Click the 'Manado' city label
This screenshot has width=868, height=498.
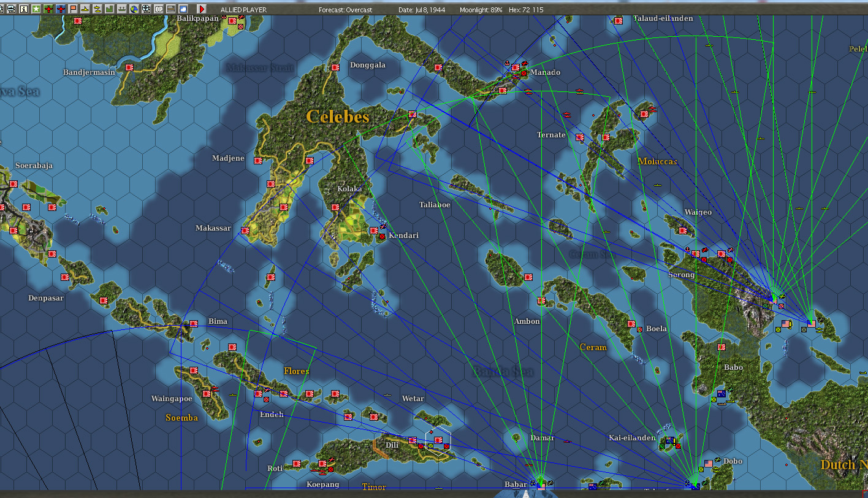[546, 72]
